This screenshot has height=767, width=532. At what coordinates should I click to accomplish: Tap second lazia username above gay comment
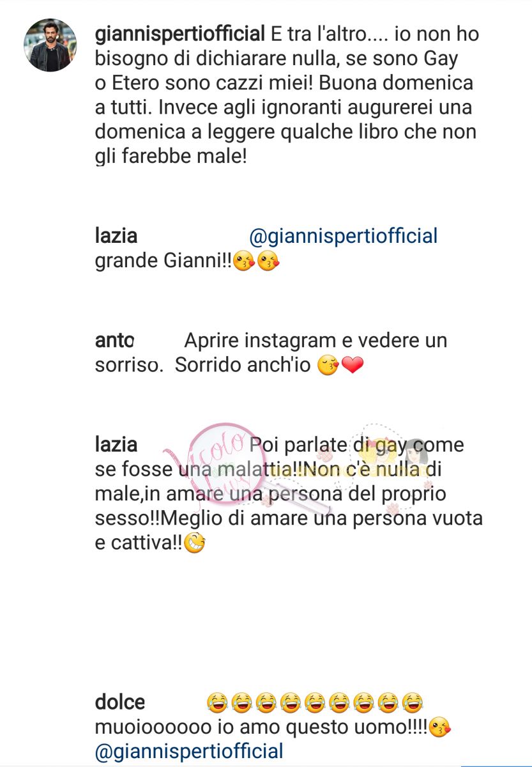pos(116,444)
